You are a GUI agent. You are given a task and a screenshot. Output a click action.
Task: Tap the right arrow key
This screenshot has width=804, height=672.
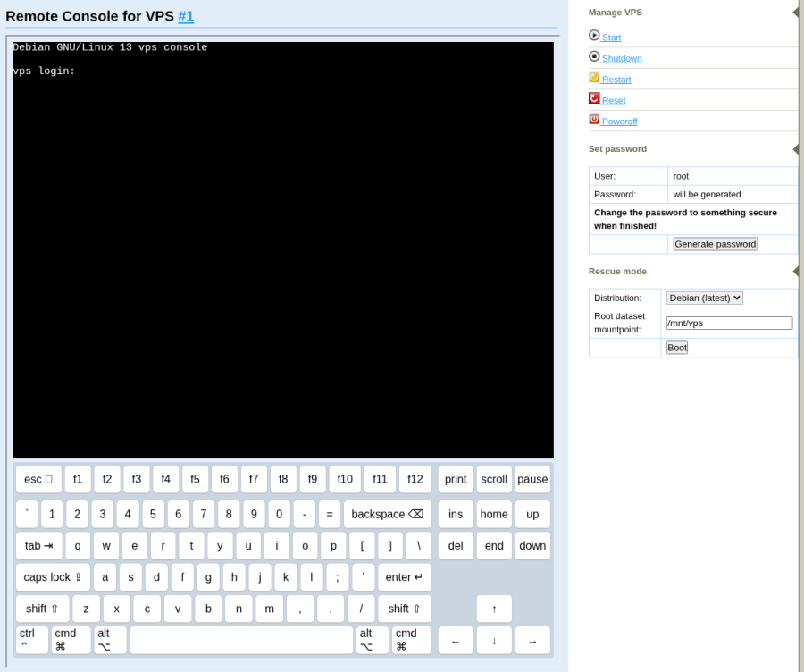532,640
